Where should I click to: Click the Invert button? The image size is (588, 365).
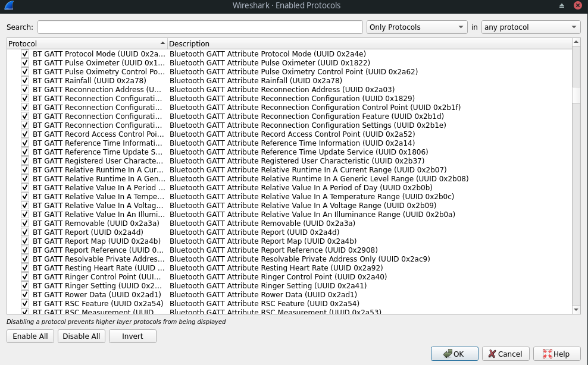coord(132,336)
